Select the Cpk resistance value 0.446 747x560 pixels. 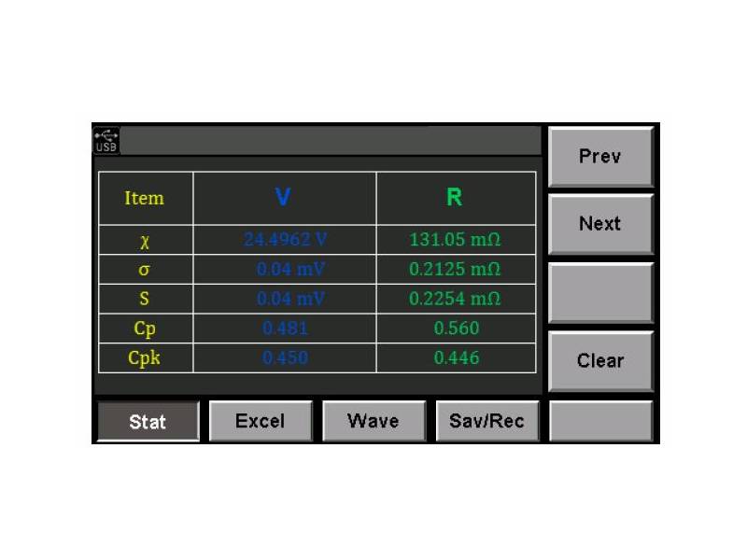coord(457,356)
